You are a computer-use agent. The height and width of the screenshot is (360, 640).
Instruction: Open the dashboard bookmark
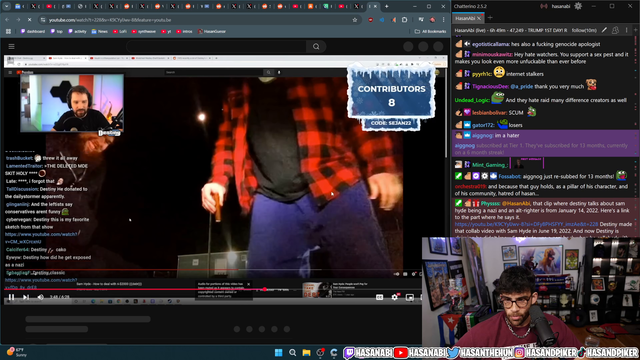[x=33, y=31]
